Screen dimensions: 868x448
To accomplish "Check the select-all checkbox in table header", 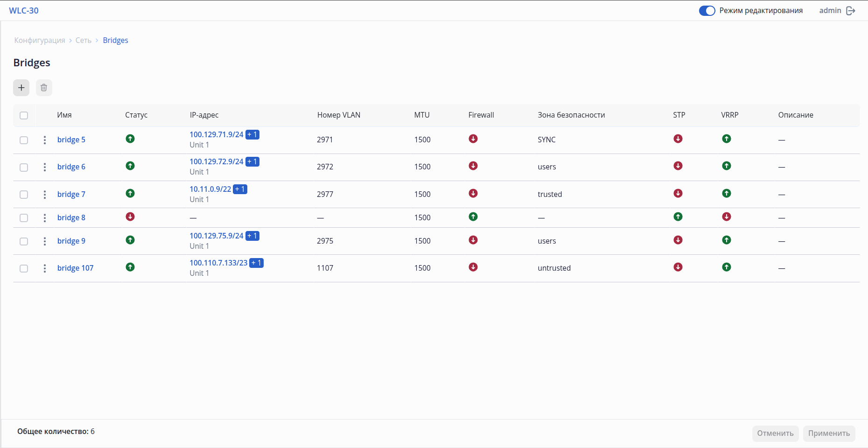I will click(x=24, y=115).
